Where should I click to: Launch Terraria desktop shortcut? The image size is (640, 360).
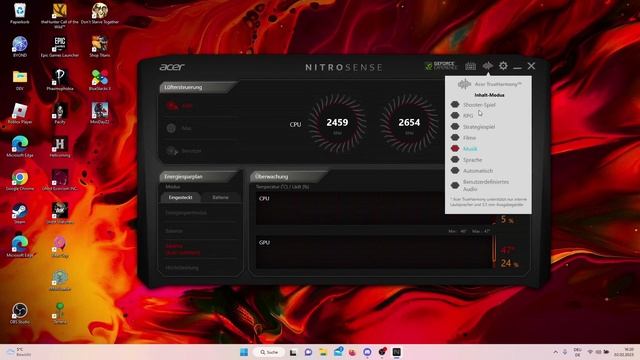tap(60, 313)
